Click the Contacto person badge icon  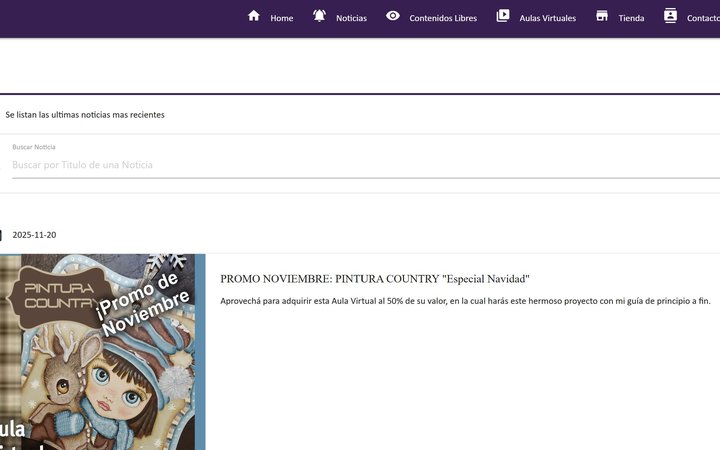(670, 16)
